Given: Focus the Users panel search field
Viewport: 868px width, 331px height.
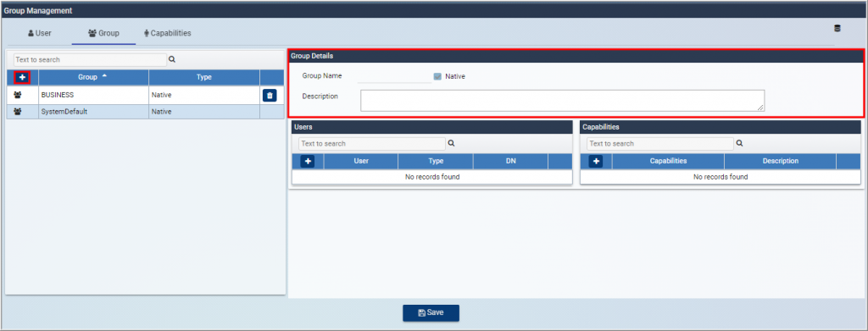Looking at the screenshot, I should coord(371,144).
